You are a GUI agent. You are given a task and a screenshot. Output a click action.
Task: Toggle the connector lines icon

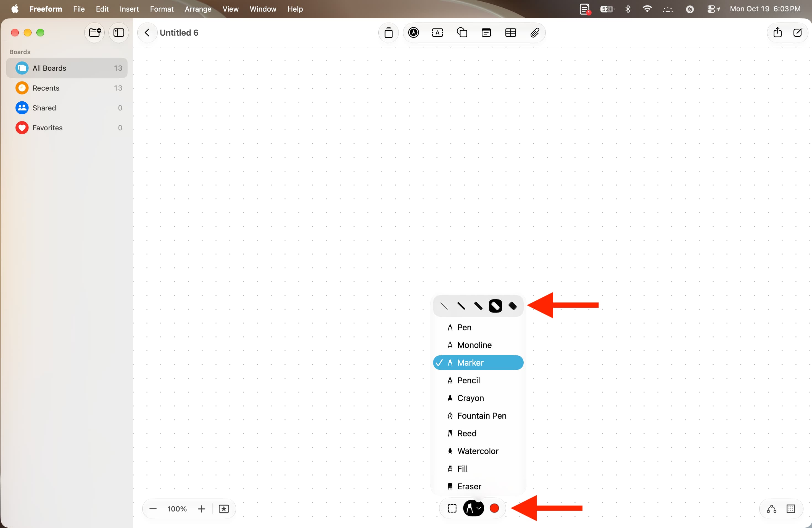(772, 509)
